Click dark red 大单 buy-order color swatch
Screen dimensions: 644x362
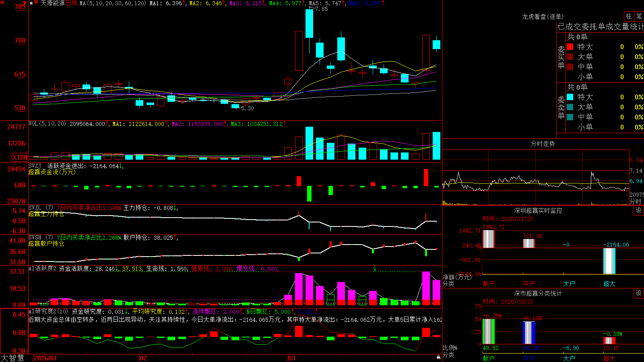[x=570, y=57]
